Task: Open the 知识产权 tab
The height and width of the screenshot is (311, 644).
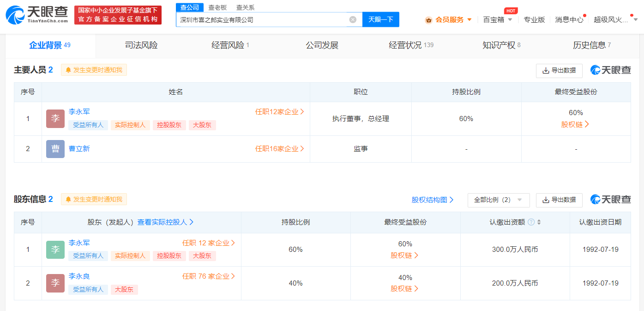Action: (501, 45)
